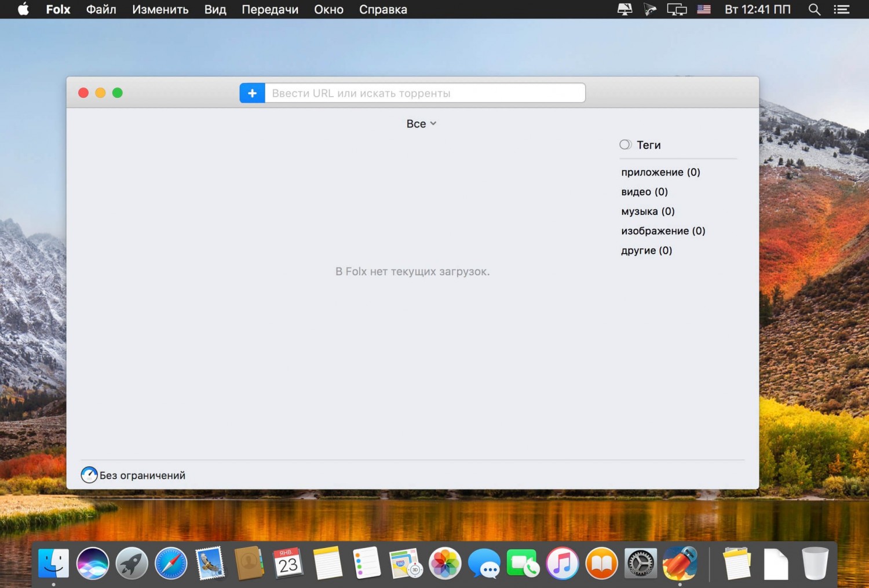
Task: Open Safari from the Dock
Action: point(171,563)
